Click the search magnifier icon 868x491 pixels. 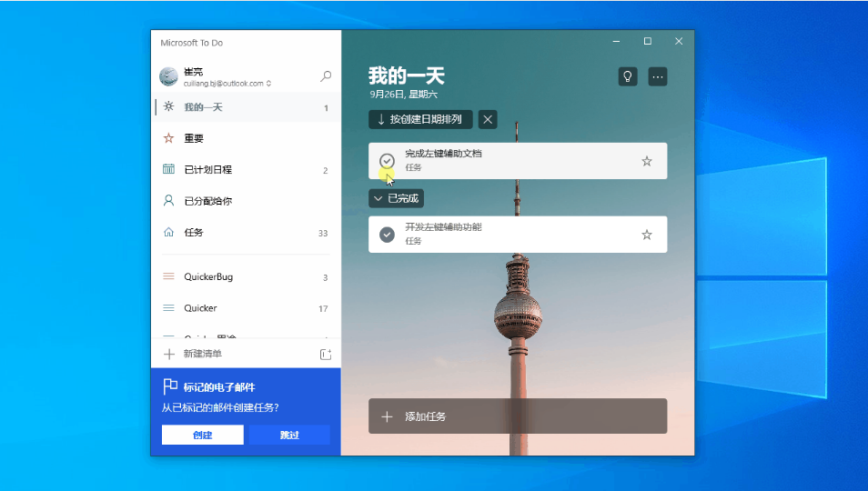tap(326, 77)
